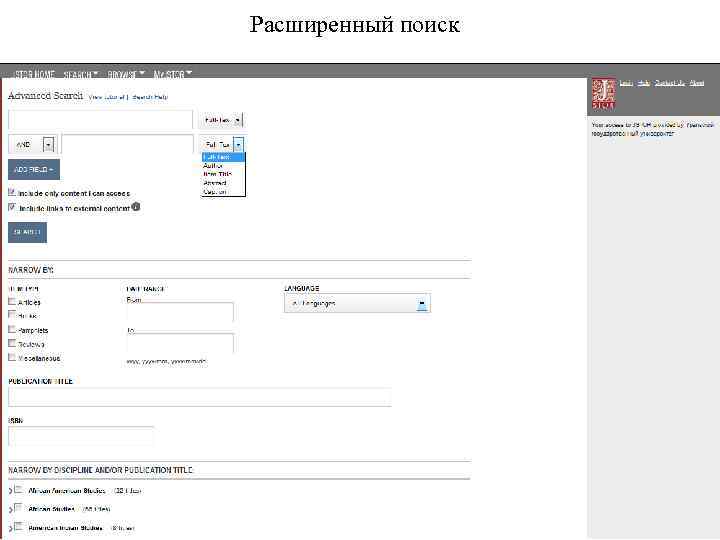Choose Item Title in open dropdown list
720x540 pixels.
click(x=224, y=174)
